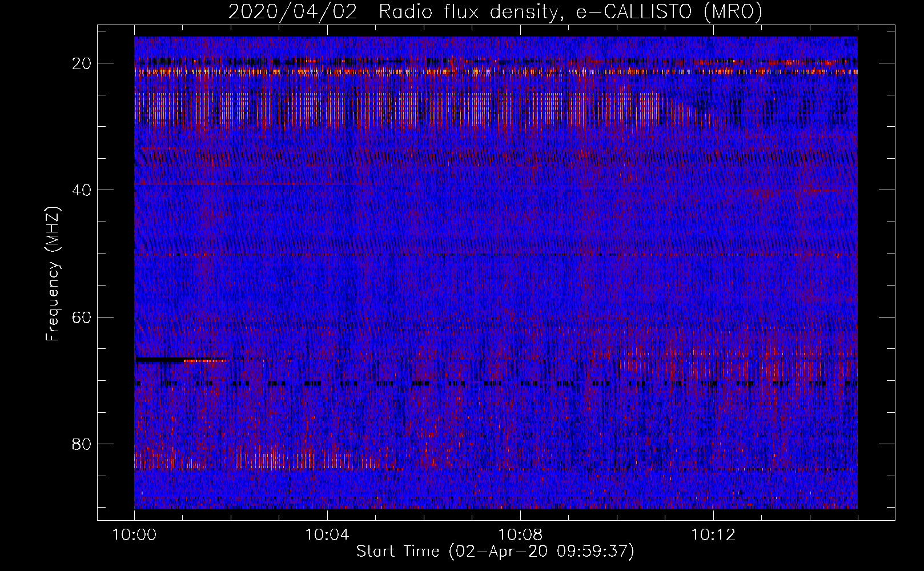Click the 10:12 time tick label
924x571 pixels.
click(713, 535)
